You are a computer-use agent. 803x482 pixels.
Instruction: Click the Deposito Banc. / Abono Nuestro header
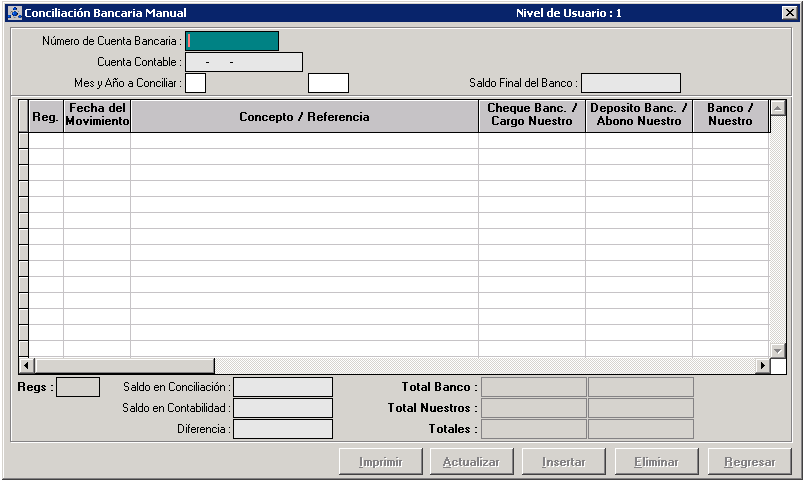(x=638, y=116)
